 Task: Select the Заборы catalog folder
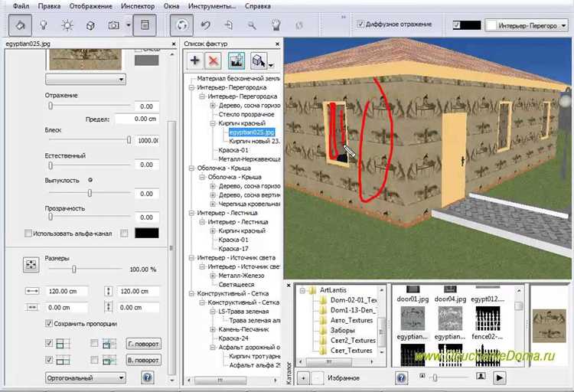pyautogui.click(x=342, y=330)
